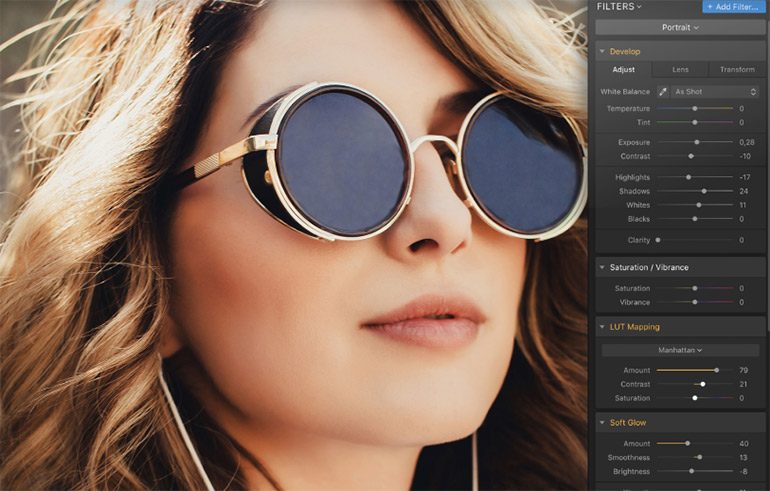Click the Exposure slider handle

point(697,142)
